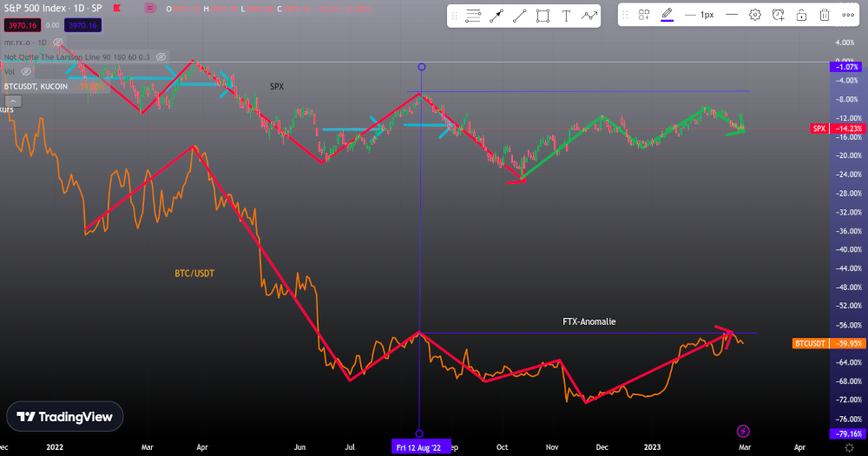The image size is (868, 456).
Task: Click the pink market status icon
Action: pos(150,9)
